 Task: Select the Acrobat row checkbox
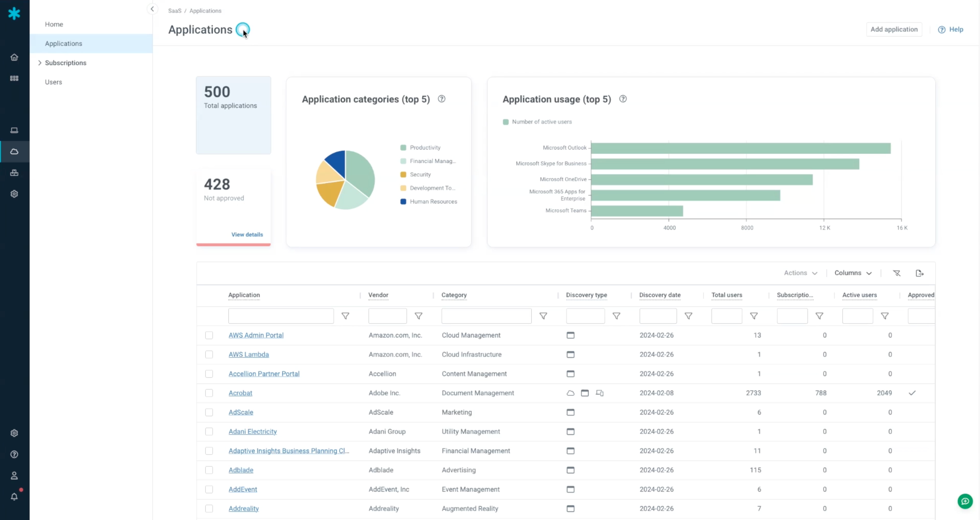209,393
